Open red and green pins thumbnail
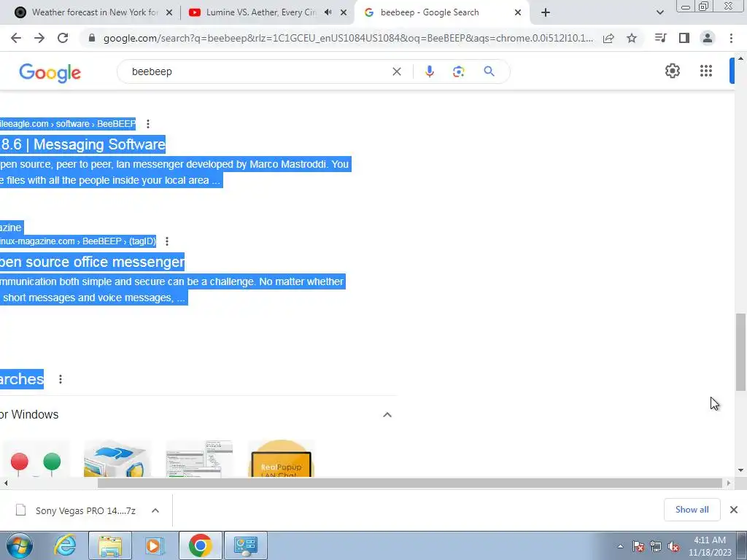 tap(36, 459)
